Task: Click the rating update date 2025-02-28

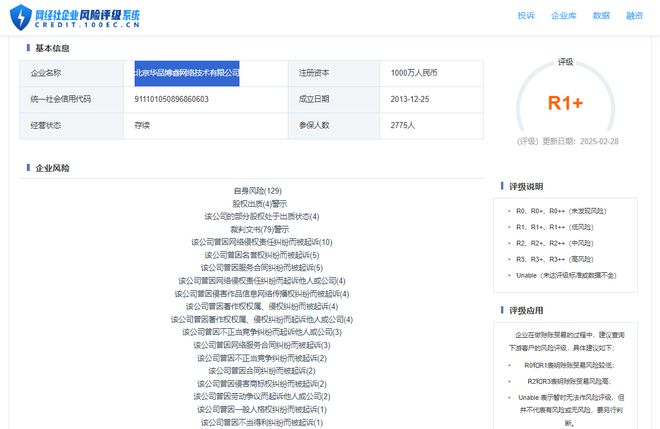Action: click(599, 141)
